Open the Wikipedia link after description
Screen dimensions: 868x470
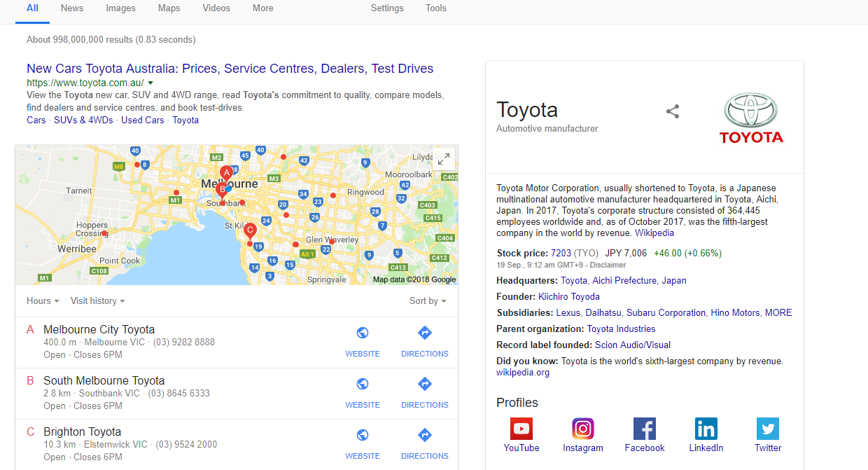pos(654,233)
